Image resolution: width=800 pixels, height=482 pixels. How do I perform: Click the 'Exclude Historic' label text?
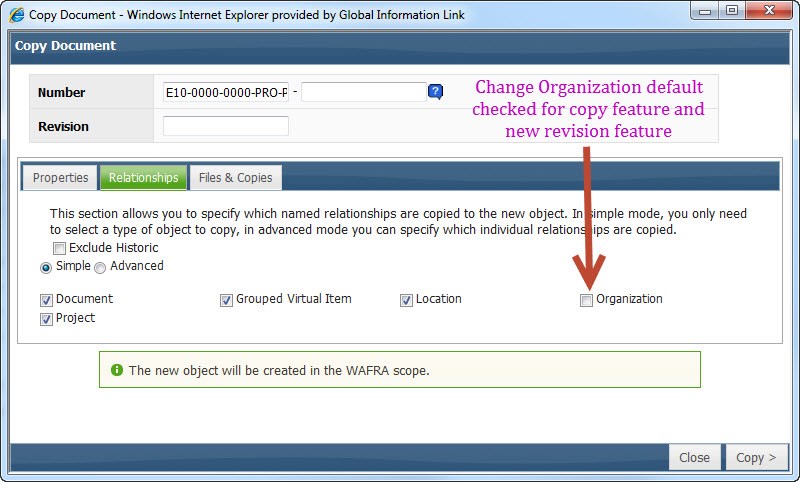(x=114, y=248)
